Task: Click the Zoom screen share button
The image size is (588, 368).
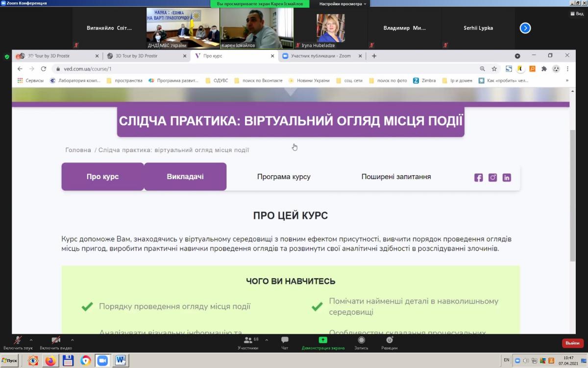Action: 322,342
